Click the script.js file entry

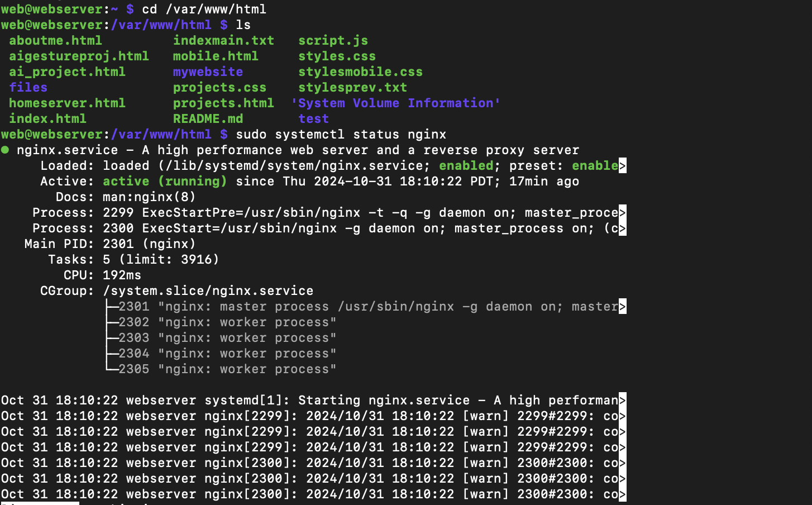pyautogui.click(x=333, y=40)
